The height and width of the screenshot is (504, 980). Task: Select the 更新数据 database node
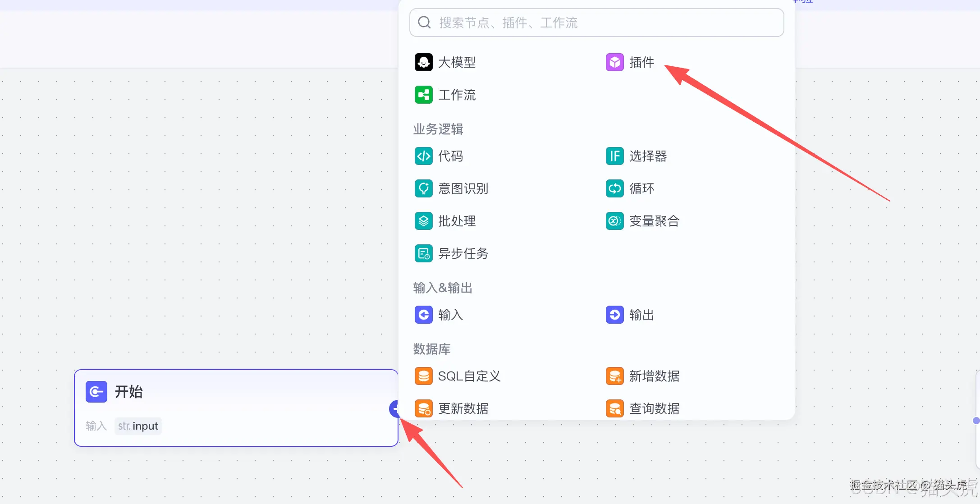coord(423,408)
